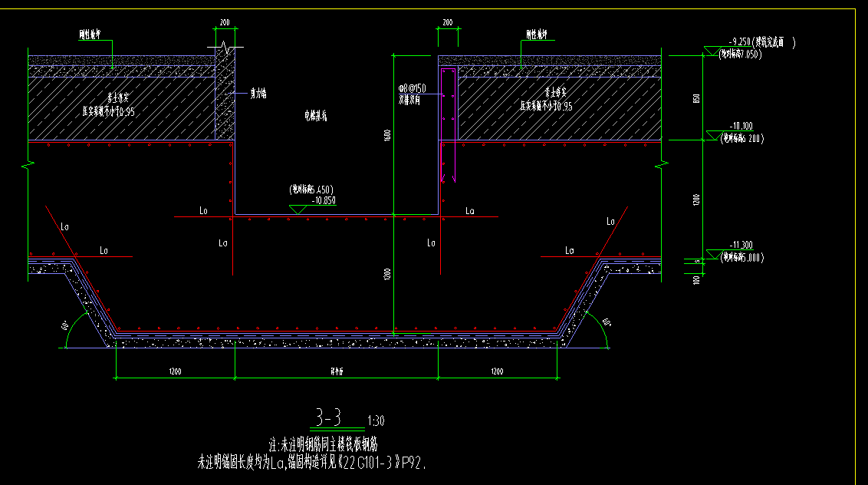Click the 200 dimension above the shear wall
Viewport: 868px width, 485px height.
click(x=225, y=23)
